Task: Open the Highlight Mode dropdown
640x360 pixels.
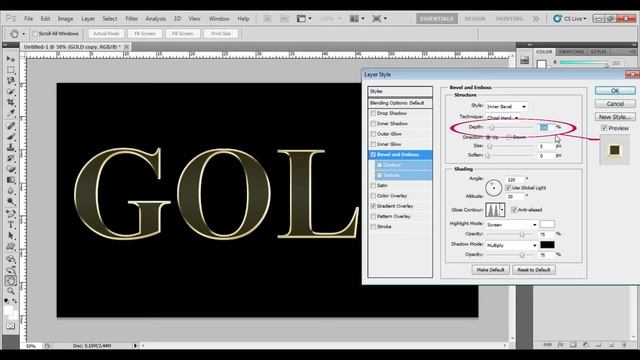Action: tap(511, 224)
